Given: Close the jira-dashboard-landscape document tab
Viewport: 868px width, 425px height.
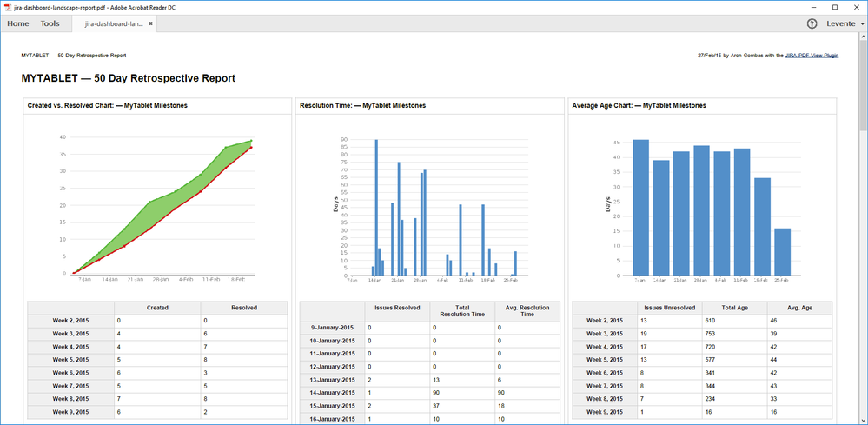Looking at the screenshot, I should pos(150,23).
